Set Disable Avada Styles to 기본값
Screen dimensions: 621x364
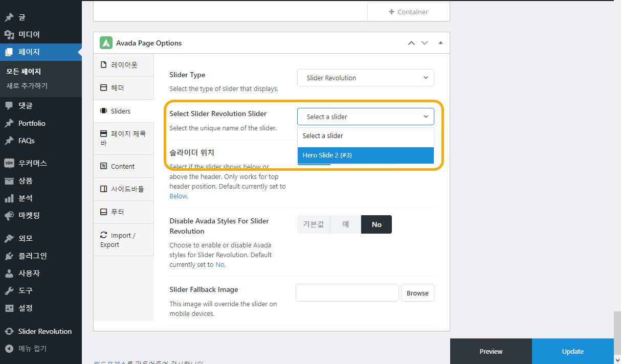(x=314, y=224)
